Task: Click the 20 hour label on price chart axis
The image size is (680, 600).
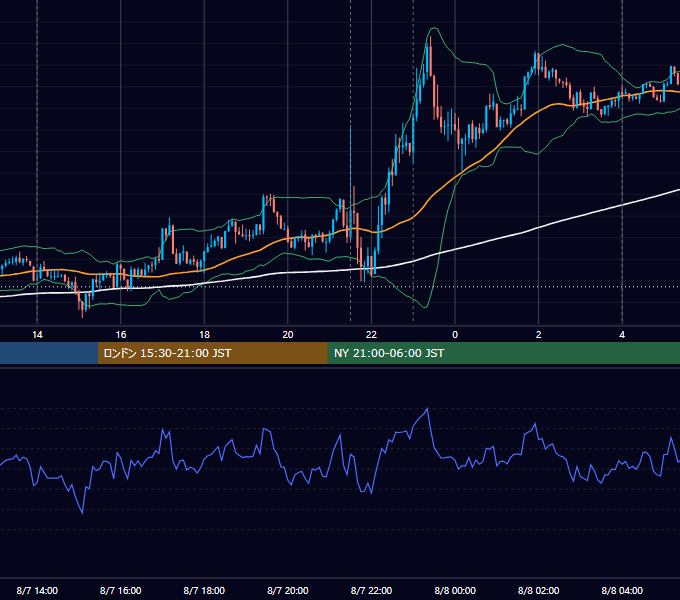Action: tap(288, 335)
